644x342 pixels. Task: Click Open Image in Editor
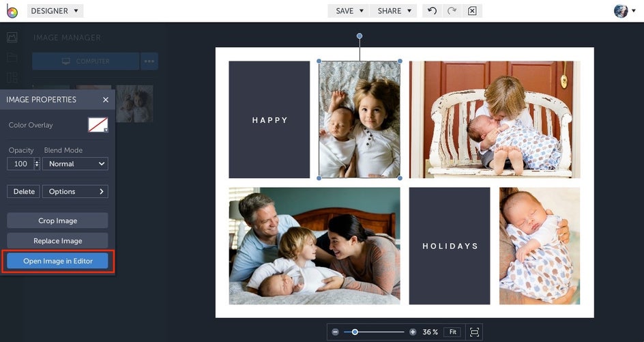(x=57, y=261)
